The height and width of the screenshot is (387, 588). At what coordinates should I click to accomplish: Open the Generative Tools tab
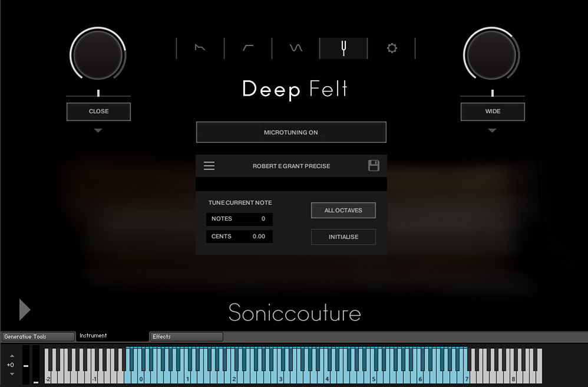(38, 336)
